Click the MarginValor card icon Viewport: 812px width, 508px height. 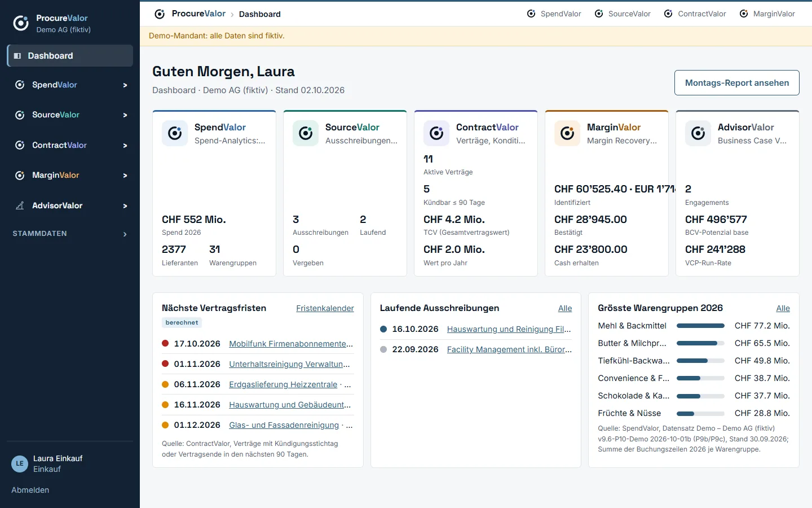coord(567,133)
